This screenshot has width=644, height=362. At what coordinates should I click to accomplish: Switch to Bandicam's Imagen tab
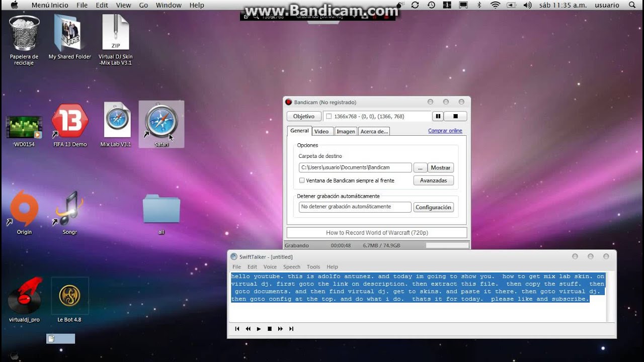[346, 131]
